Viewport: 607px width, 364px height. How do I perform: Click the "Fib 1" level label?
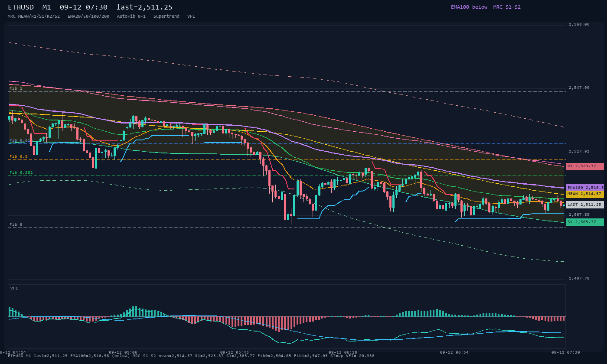pos(16,88)
